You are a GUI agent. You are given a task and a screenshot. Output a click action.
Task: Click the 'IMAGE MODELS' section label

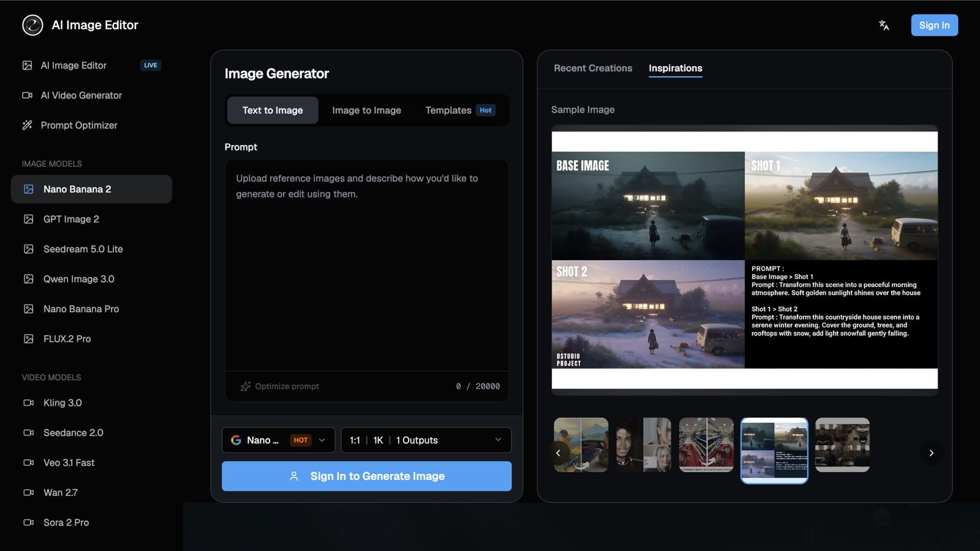pyautogui.click(x=52, y=164)
